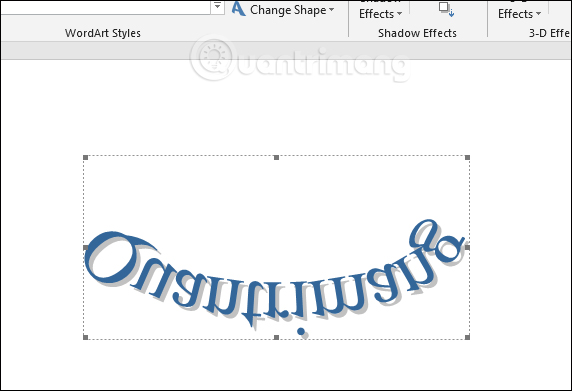572x391 pixels.
Task: Click the top-left resize handle of WordArt
Action: [86, 158]
